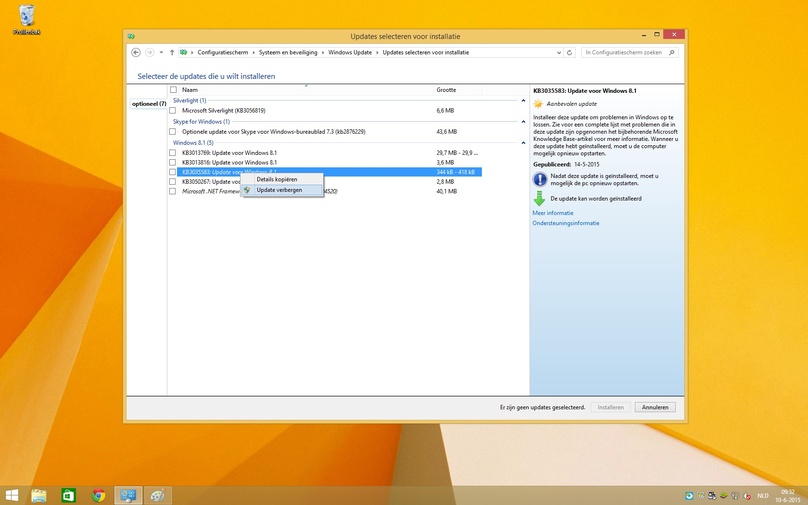Toggle the select-all checkbox beside Naam
The image size is (808, 505).
click(x=173, y=90)
